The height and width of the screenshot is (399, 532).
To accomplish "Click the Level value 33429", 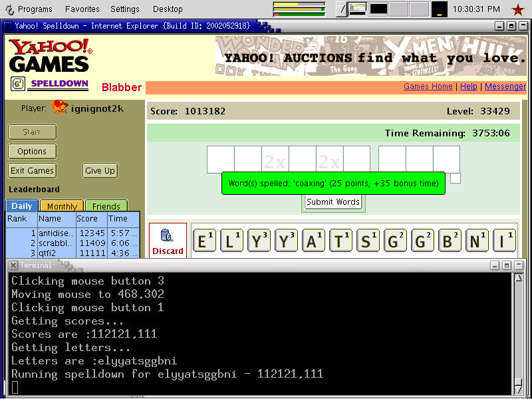I will (495, 111).
